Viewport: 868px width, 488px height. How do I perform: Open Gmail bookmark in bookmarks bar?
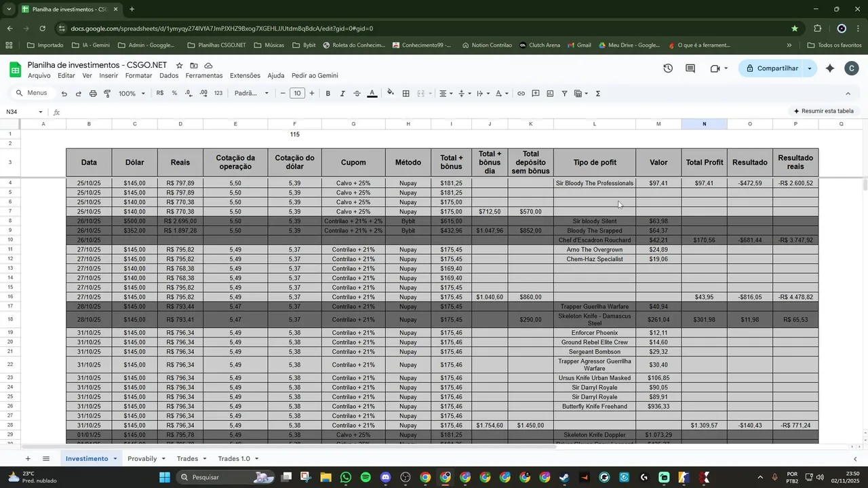coord(578,45)
